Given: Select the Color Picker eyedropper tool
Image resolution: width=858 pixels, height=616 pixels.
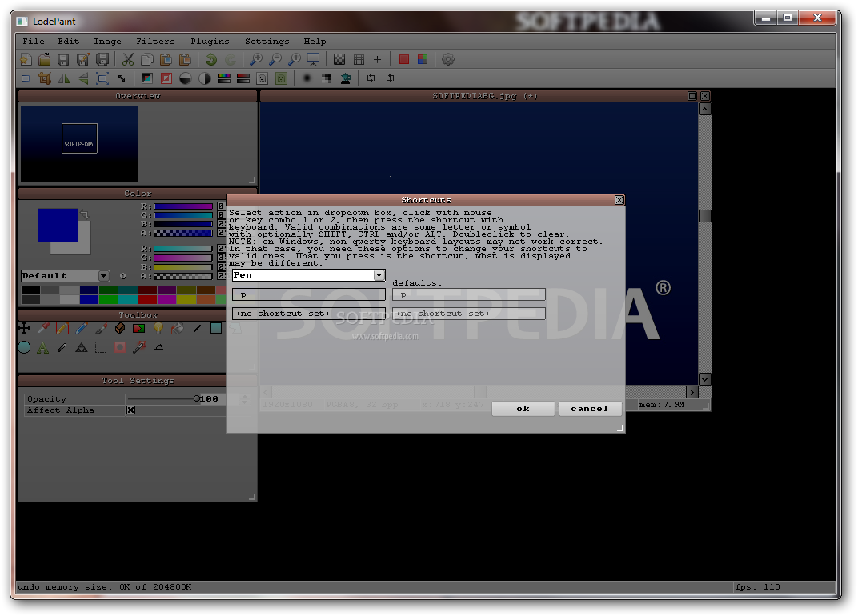Looking at the screenshot, I should click(43, 328).
